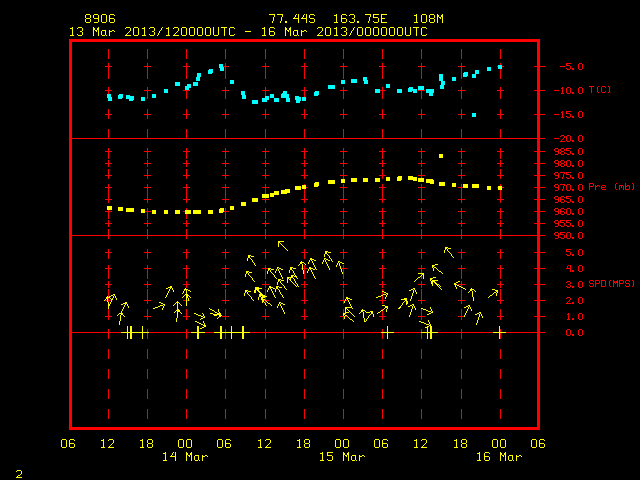Viewport: 640px width, 480px height.
Task: Select the outlier pressure point near 985.0
Action: 441,156
